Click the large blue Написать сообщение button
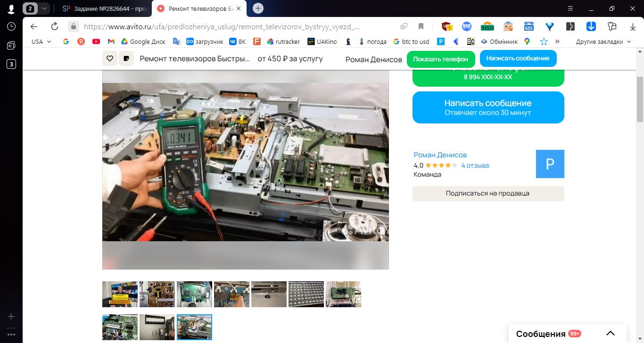Screen dimensions: 644x343 pyautogui.click(x=488, y=107)
